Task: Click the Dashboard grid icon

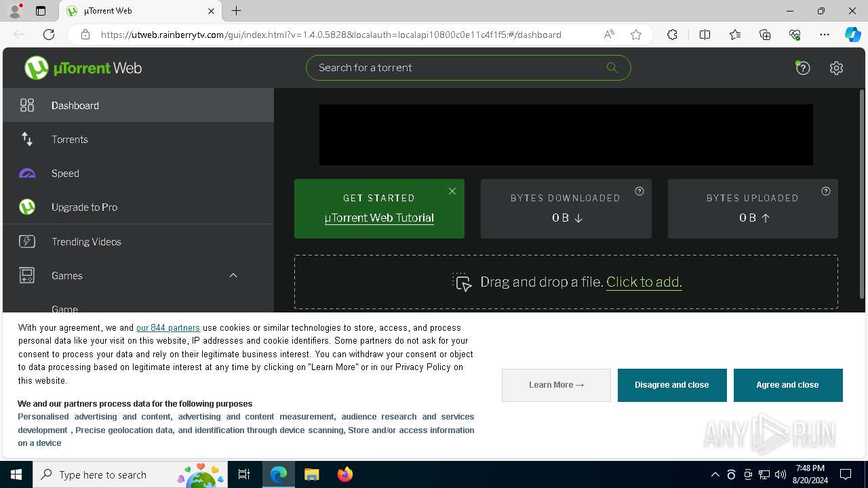Action: (27, 105)
